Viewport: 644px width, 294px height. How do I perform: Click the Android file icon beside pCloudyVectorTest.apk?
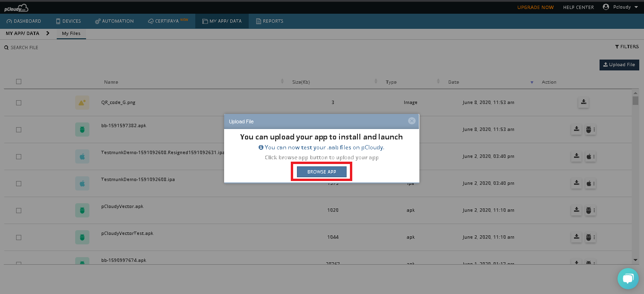coord(82,237)
